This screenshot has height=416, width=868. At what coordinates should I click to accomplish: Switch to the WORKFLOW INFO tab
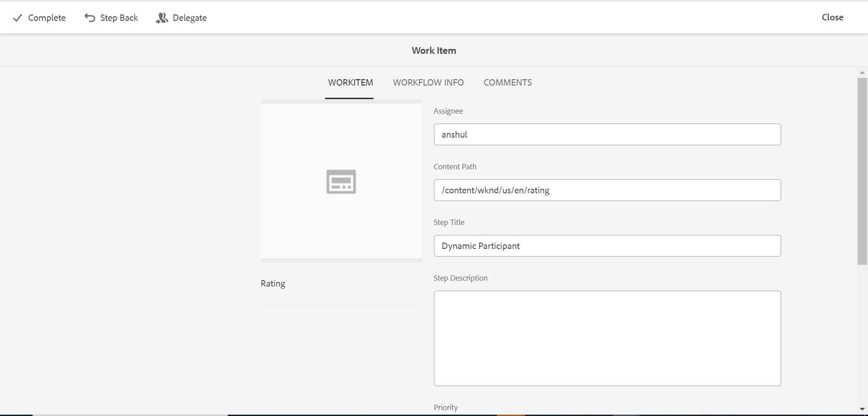point(428,82)
